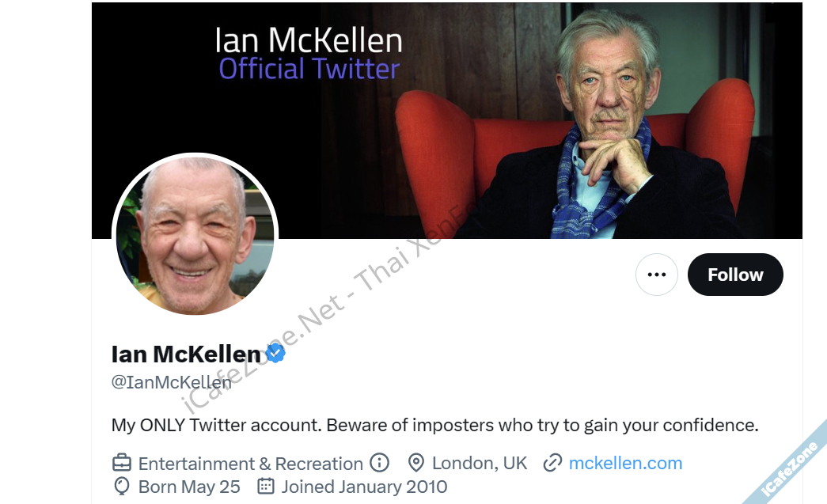
Task: Click the Born May 25 text
Action: click(x=189, y=487)
